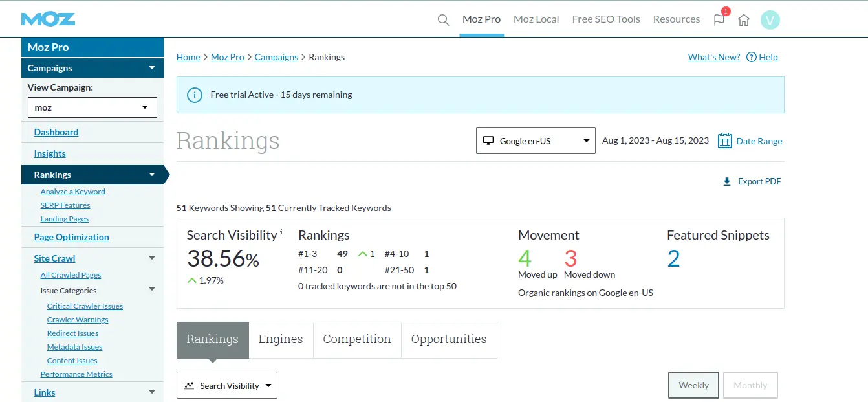
Task: Open the moz campaign dropdown
Action: 92,107
